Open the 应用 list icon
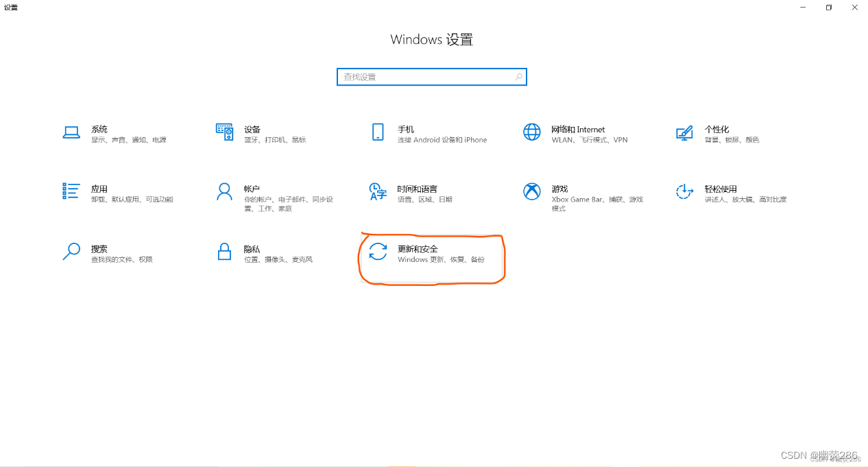Screen dimensions: 868x467 point(71,191)
